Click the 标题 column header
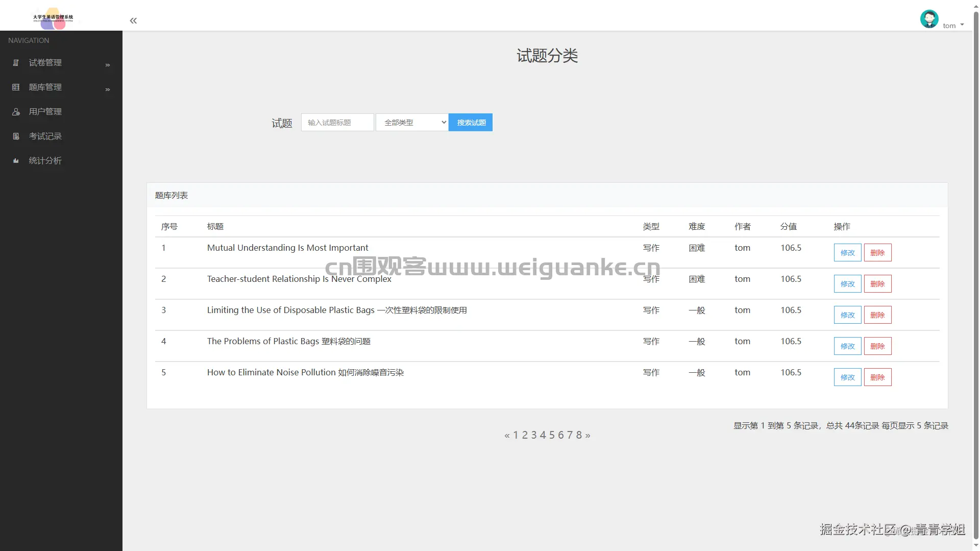The height and width of the screenshot is (551, 980). tap(215, 226)
